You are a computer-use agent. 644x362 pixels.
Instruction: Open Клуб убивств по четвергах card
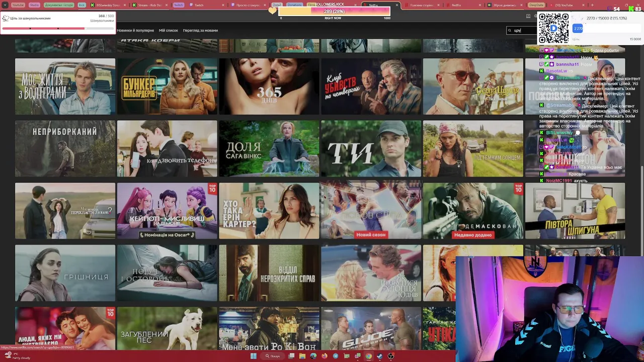pyautogui.click(x=371, y=86)
